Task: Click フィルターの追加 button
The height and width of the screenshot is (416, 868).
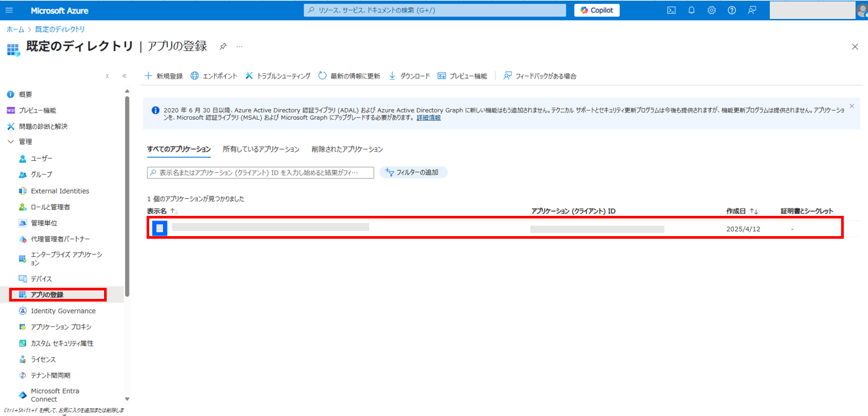Action: point(414,173)
